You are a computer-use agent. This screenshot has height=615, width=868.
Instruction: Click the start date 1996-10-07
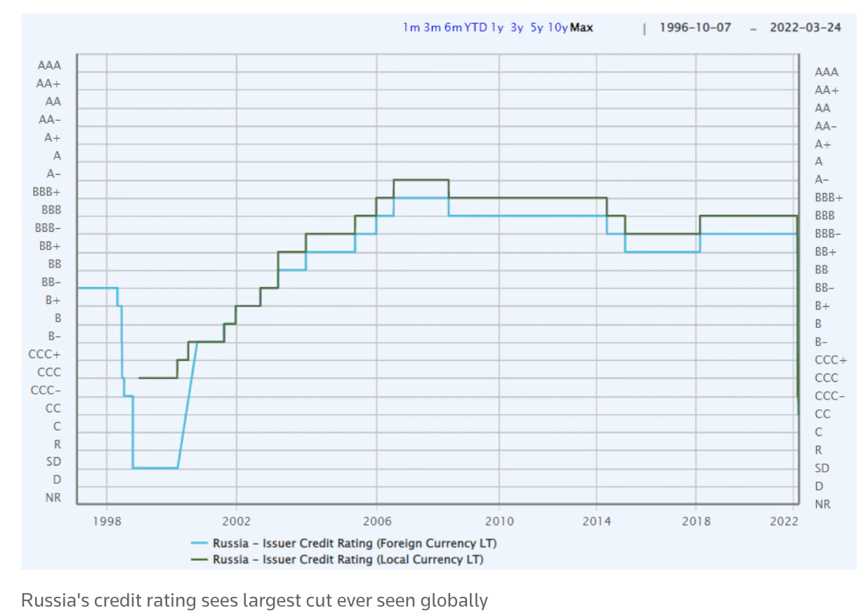695,27
